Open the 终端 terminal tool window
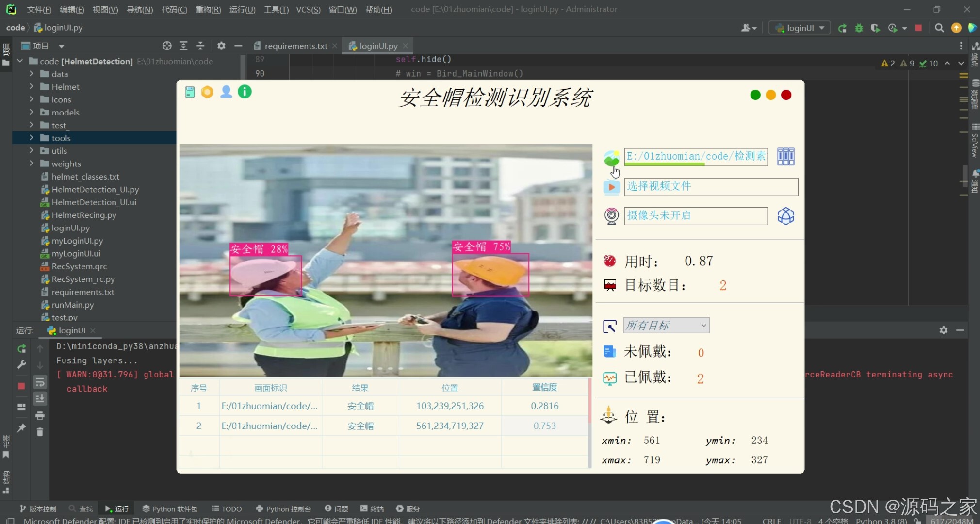Image resolution: width=980 pixels, height=524 pixels. [x=372, y=508]
